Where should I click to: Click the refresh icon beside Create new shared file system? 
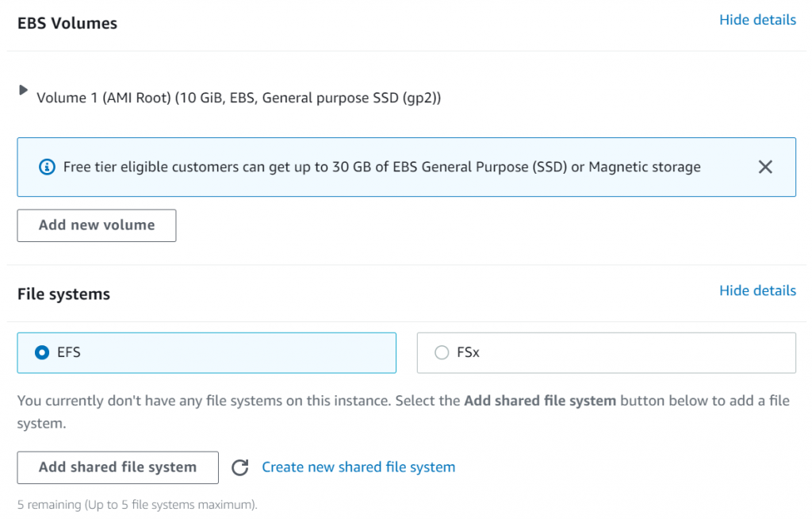240,467
